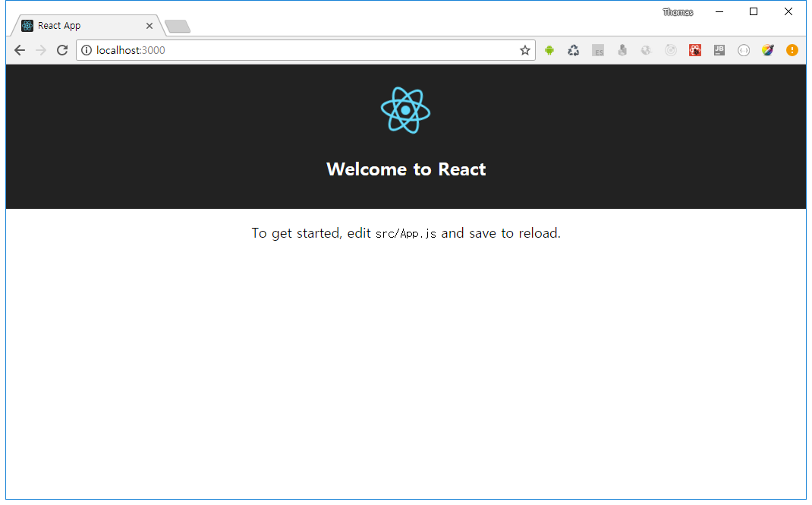Viewport: 812px width, 505px height.
Task: Open the JetBrains JB extension
Action: pos(719,50)
